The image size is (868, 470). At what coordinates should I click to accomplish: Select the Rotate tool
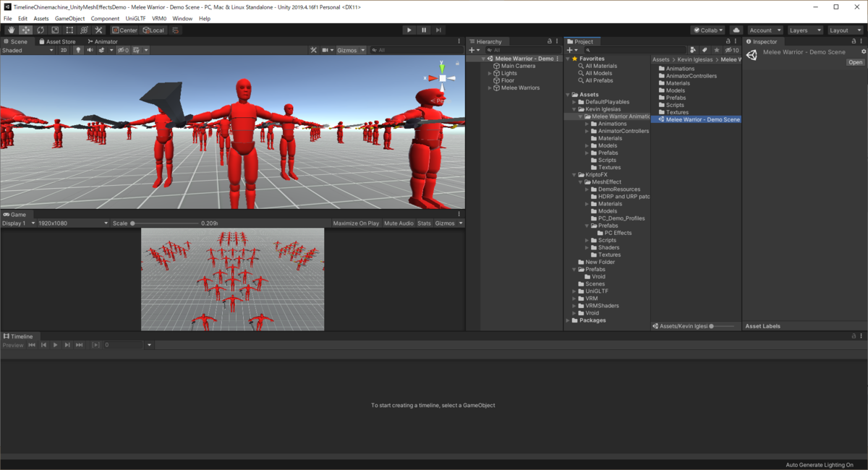pyautogui.click(x=40, y=30)
